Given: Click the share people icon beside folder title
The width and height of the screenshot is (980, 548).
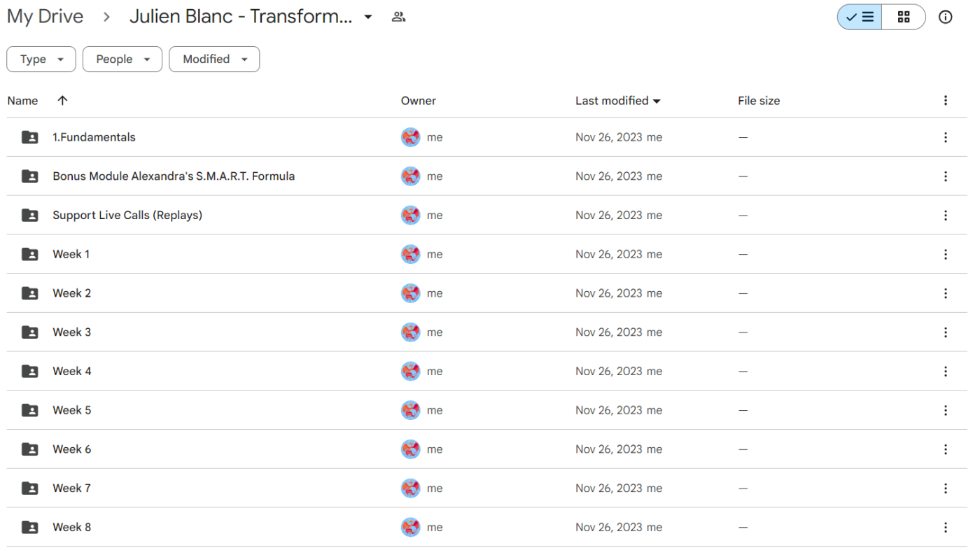Looking at the screenshot, I should tap(398, 16).
